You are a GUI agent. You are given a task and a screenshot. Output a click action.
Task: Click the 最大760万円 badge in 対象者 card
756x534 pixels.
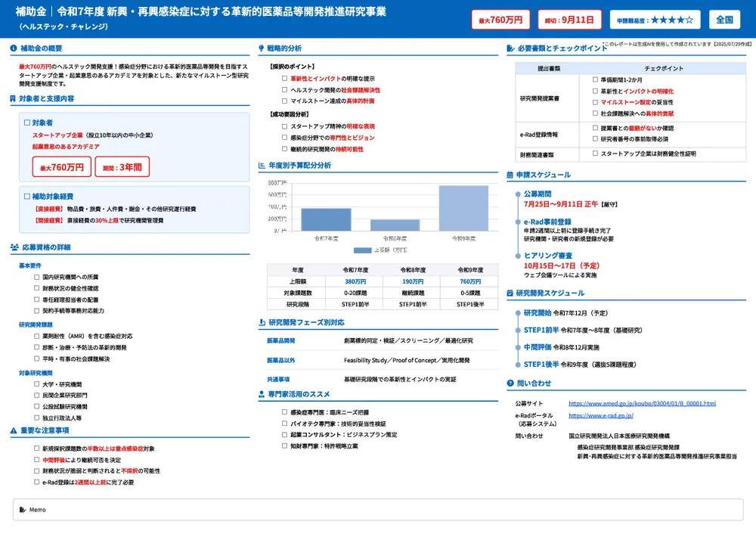pos(62,167)
